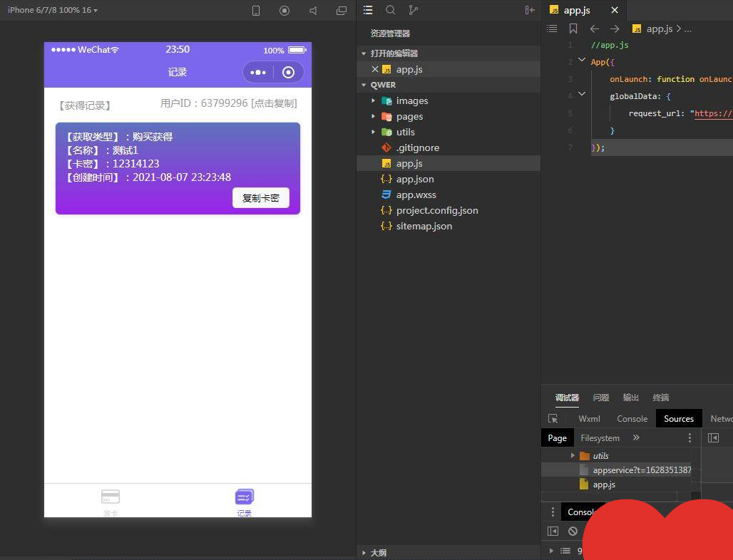Click the clear console prohibition icon

click(573, 531)
